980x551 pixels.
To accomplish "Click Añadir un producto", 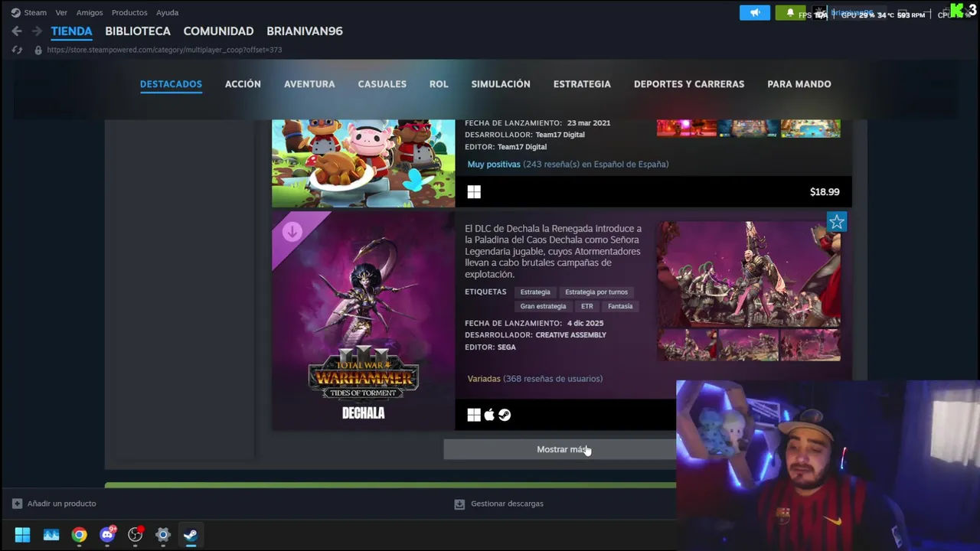I will click(61, 504).
